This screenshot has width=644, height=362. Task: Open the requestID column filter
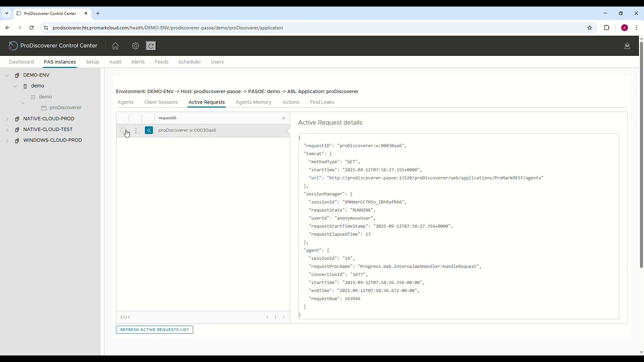point(284,118)
